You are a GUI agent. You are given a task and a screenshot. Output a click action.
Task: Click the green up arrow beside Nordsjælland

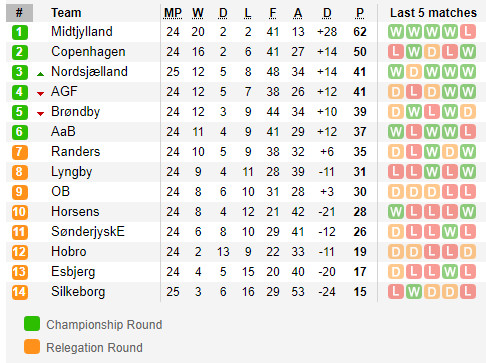click(40, 74)
